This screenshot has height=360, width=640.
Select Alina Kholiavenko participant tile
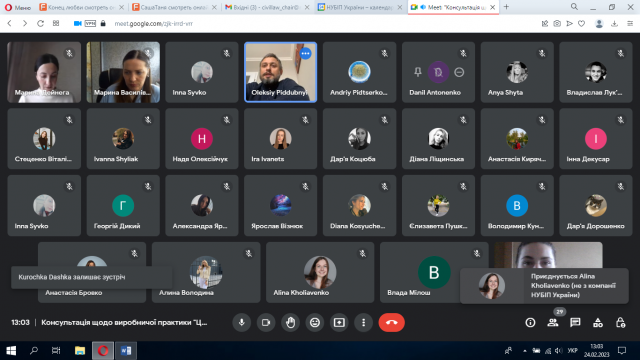pos(320,272)
